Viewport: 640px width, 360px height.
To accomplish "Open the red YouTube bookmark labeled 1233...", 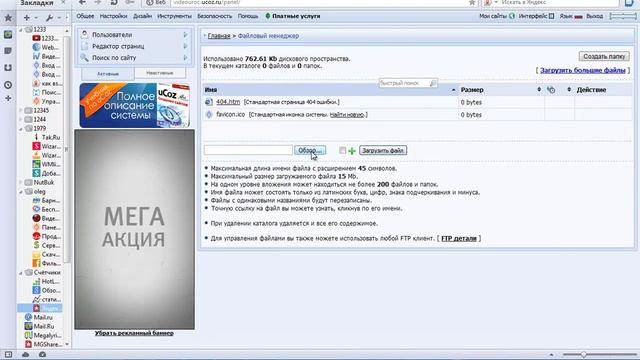I will 45,38.
